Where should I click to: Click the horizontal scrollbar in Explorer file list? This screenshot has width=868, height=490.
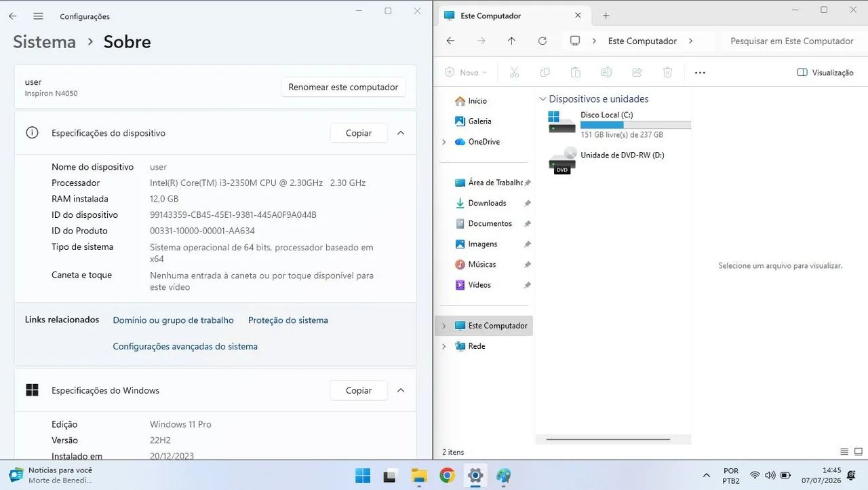point(608,440)
